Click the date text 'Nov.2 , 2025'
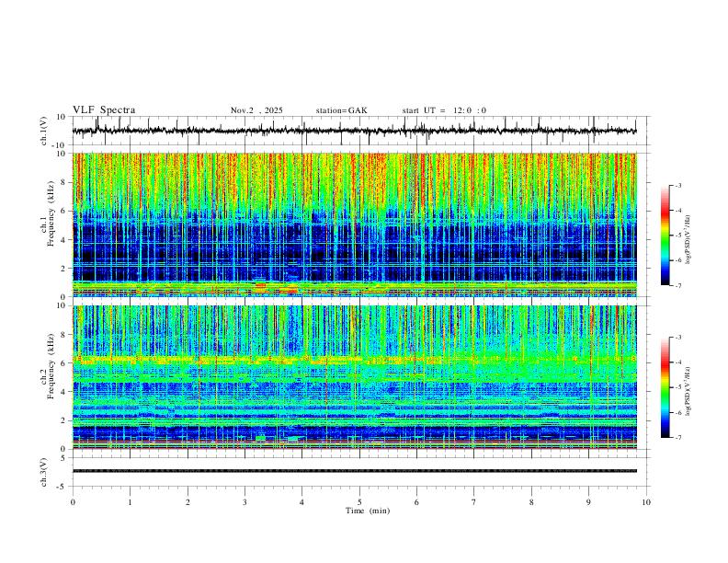728x563 pixels. (x=256, y=110)
